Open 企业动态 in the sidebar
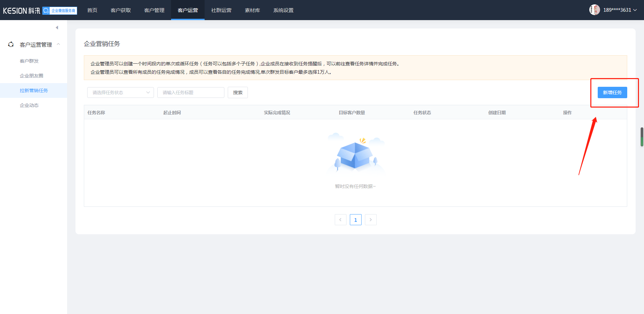 pos(34,105)
